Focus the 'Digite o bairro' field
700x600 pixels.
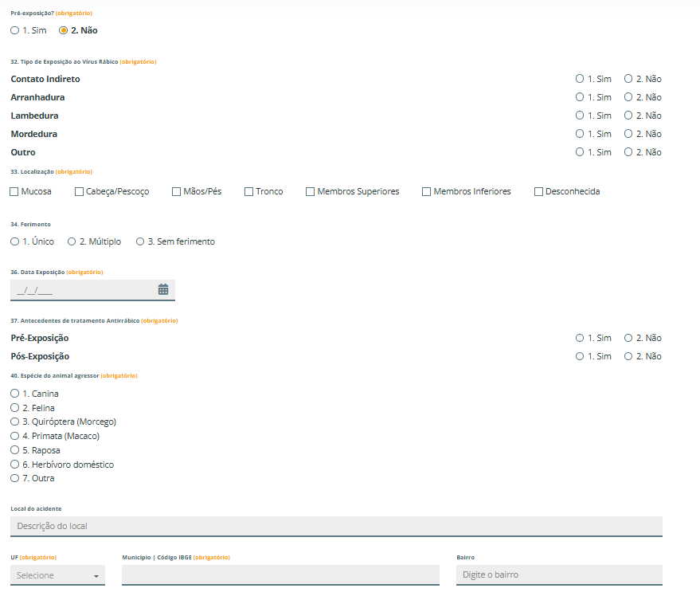(559, 575)
